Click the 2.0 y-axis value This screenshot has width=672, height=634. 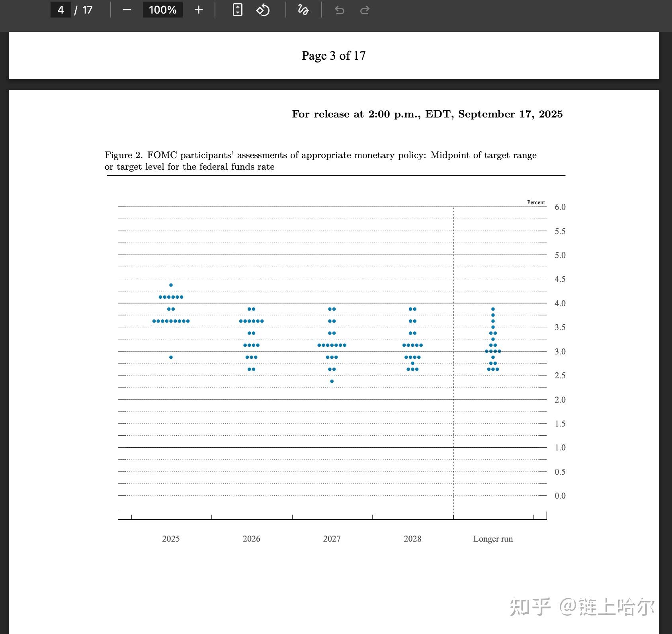coord(560,400)
